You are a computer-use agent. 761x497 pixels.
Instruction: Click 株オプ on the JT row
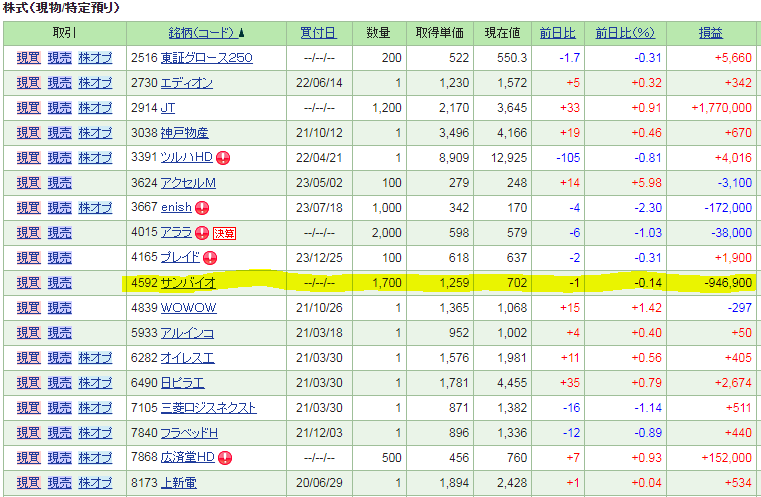95,108
